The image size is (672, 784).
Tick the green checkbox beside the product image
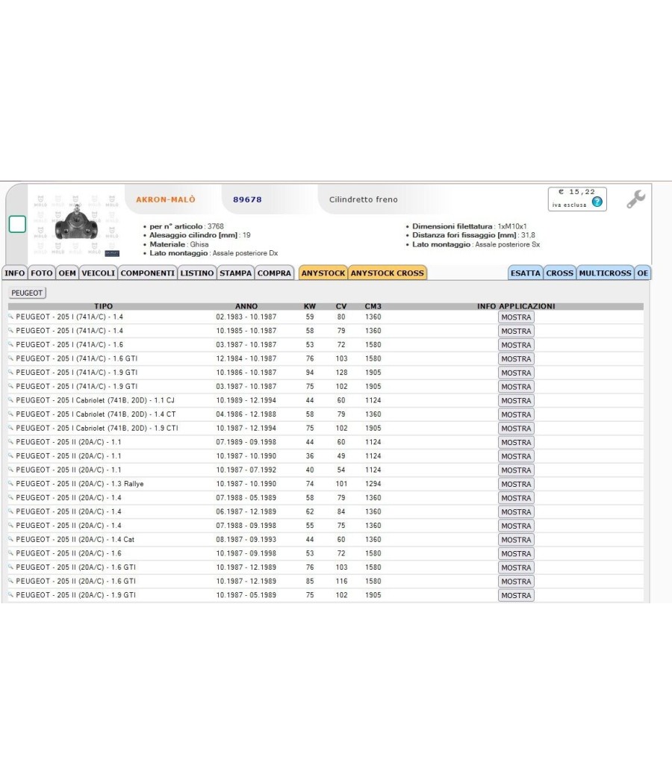pos(17,224)
